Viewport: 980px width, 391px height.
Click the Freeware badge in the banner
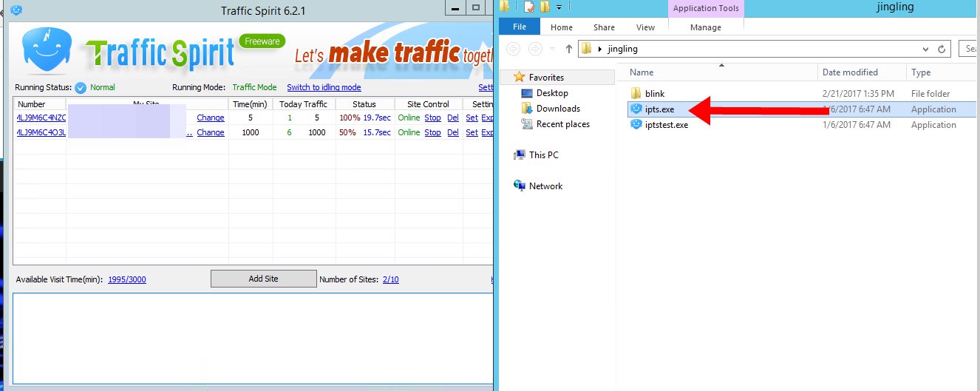point(262,41)
